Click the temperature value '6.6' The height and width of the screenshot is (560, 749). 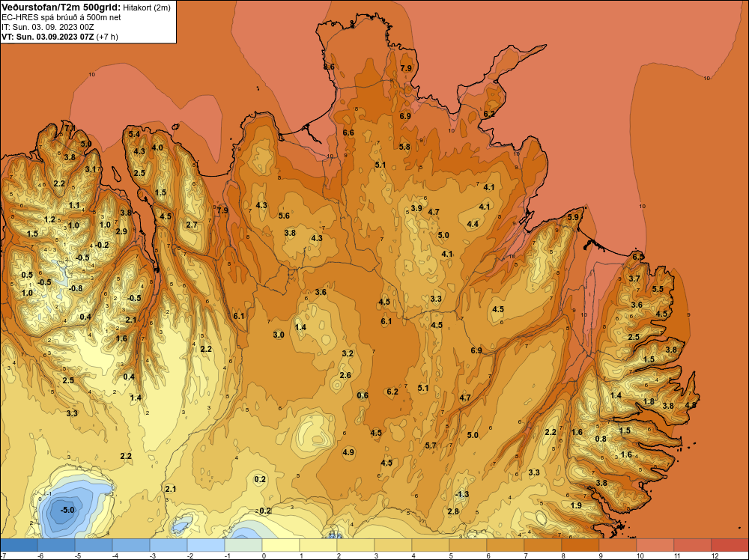coord(348,133)
